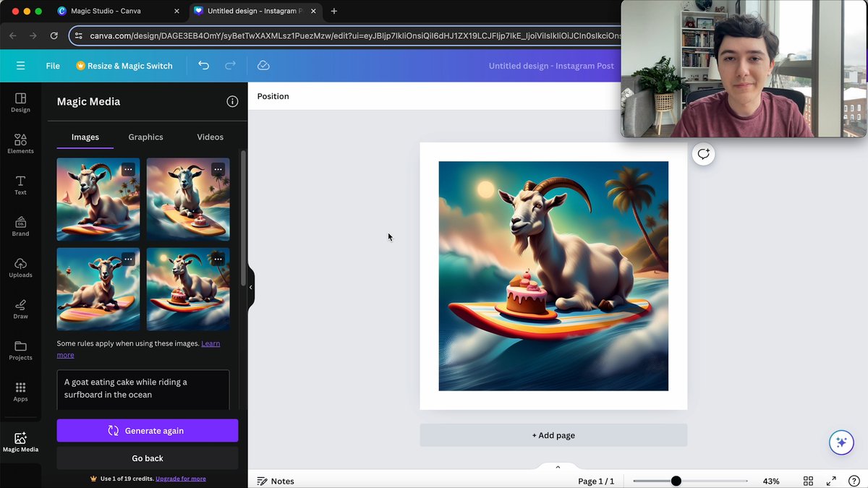Image resolution: width=868 pixels, height=488 pixels.
Task: Expand the page thumbnails chevron
Action: [557, 467]
